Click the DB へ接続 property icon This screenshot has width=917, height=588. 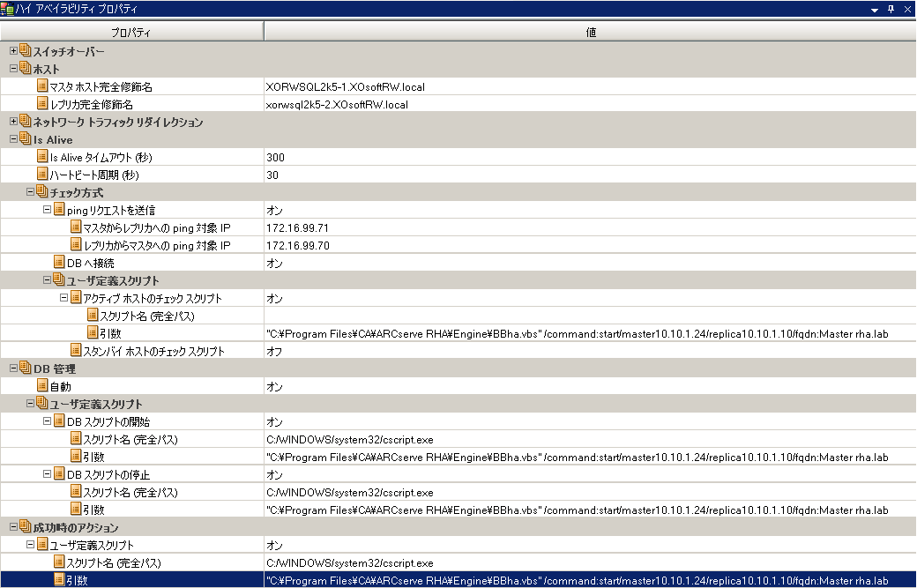tap(59, 262)
